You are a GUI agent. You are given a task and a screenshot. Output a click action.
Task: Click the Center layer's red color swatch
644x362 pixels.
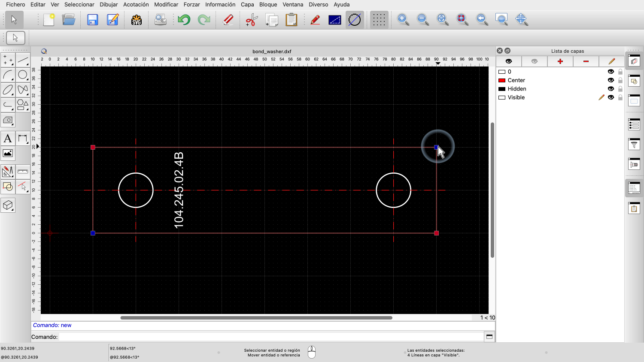point(502,80)
